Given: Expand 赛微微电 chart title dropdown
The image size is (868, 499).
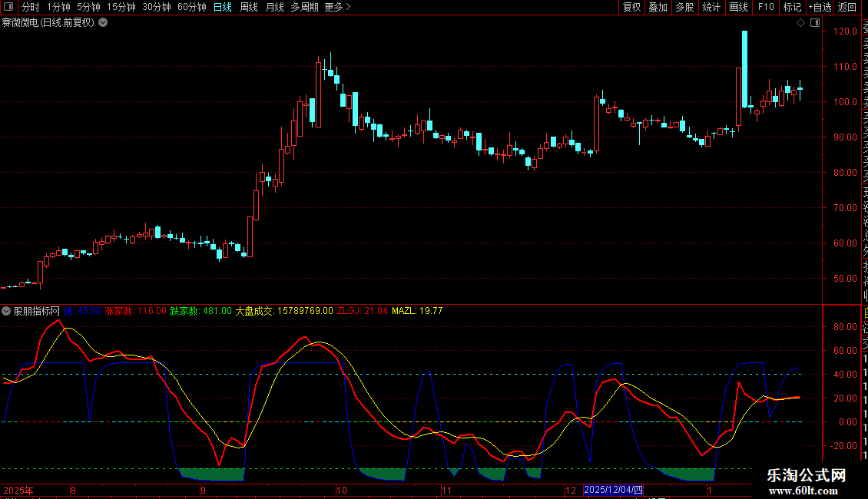Looking at the screenshot, I should pos(103,22).
